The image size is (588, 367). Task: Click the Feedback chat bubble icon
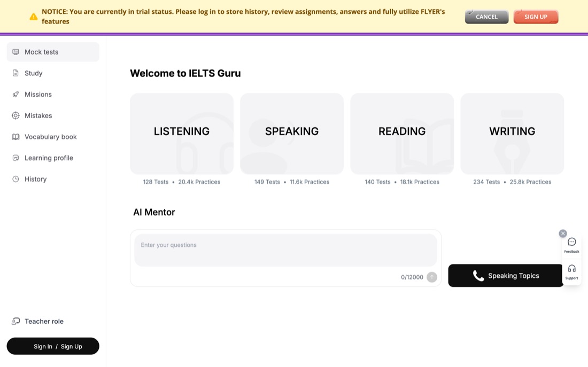pos(571,242)
